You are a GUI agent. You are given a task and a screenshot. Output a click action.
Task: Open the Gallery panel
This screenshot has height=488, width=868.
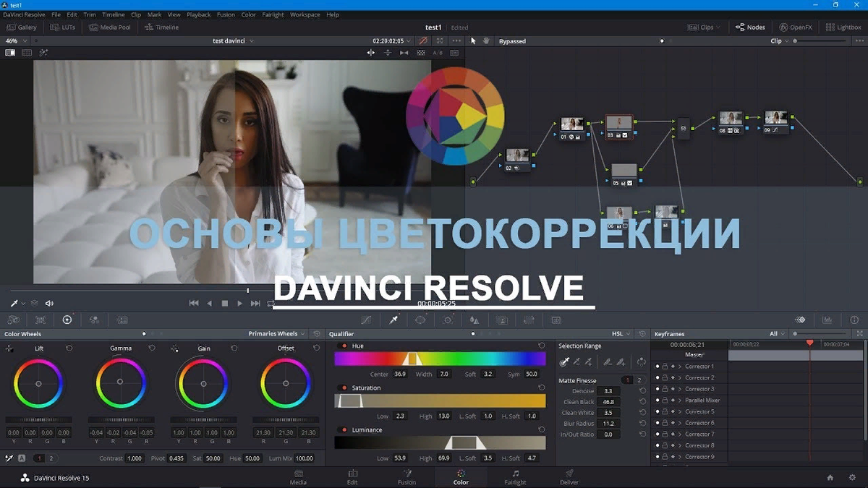(x=22, y=27)
